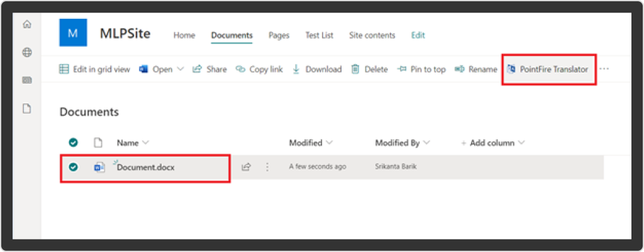Go to the Pages navigation tab
Viewport: 644px width, 252px height.
tap(279, 35)
